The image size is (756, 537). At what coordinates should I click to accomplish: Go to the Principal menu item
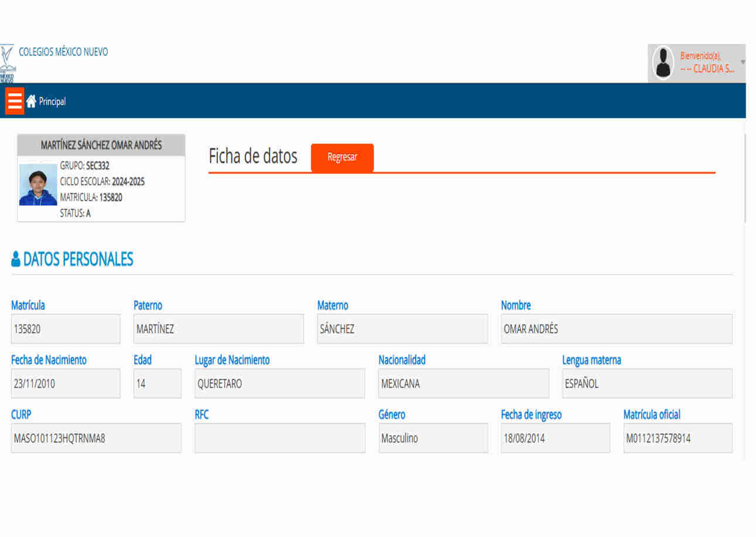tap(52, 102)
